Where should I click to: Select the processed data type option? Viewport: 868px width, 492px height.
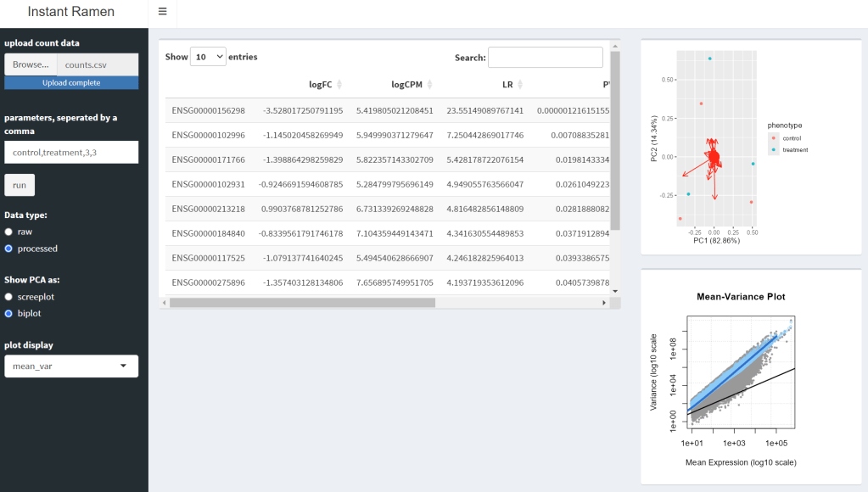8,249
